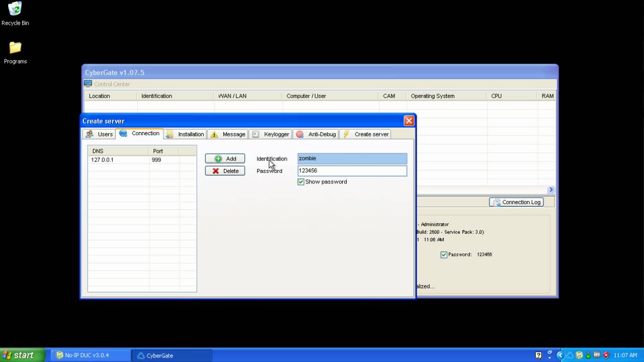Switch to the Installation tab
This screenshot has width=644, height=362.
click(185, 134)
